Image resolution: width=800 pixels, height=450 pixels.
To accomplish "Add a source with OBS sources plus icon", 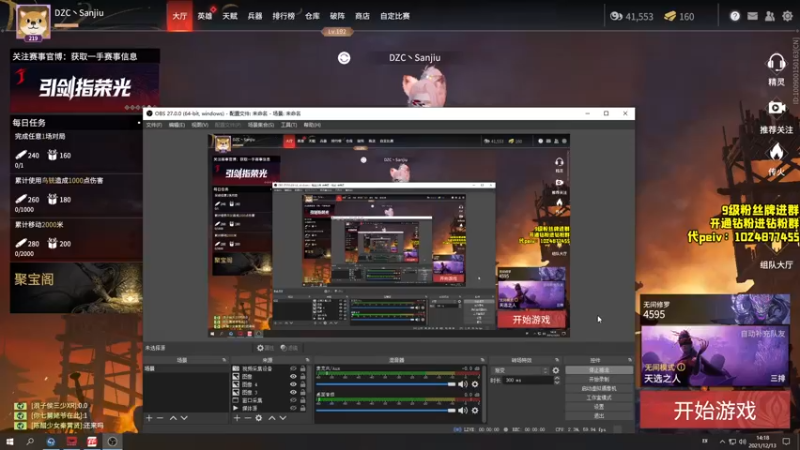I will [237, 418].
